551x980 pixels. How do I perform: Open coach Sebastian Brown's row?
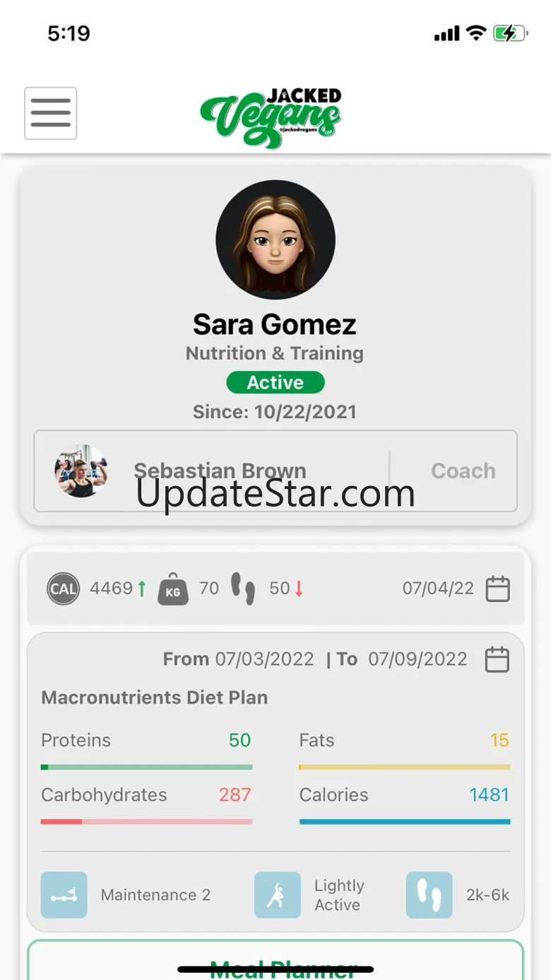click(275, 471)
